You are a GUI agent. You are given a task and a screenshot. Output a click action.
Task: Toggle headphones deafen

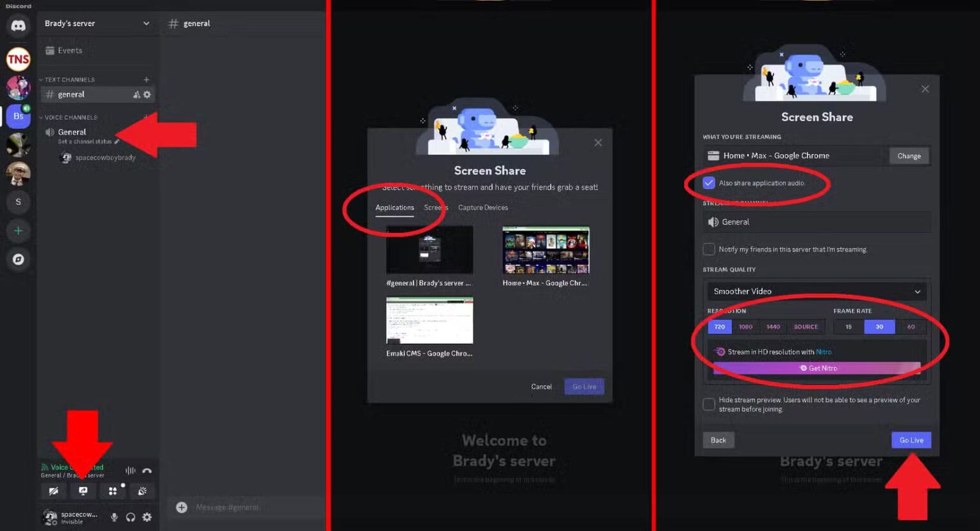point(131,517)
